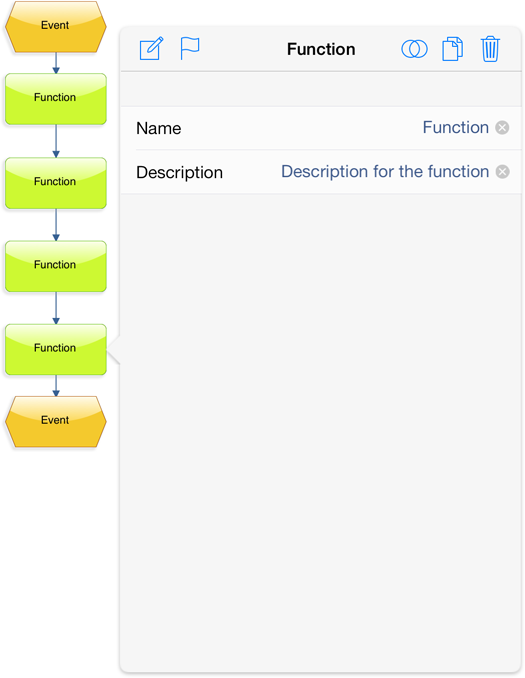Click the connector arrow below the top Event
This screenshot has height=678, width=525.
point(56,63)
